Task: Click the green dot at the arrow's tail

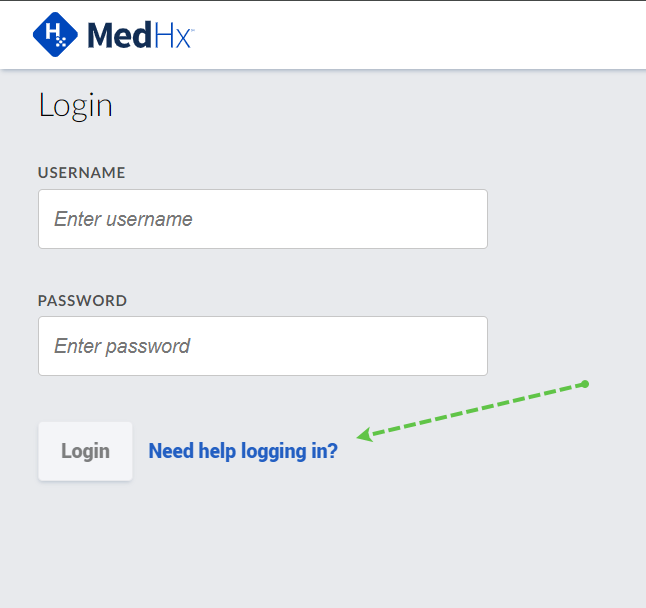Action: click(585, 384)
